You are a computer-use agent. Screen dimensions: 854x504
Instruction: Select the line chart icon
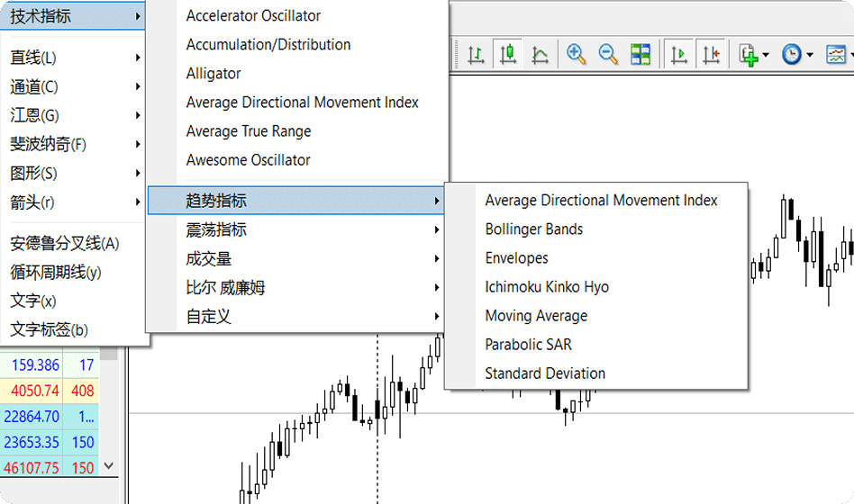pyautogui.click(x=540, y=55)
